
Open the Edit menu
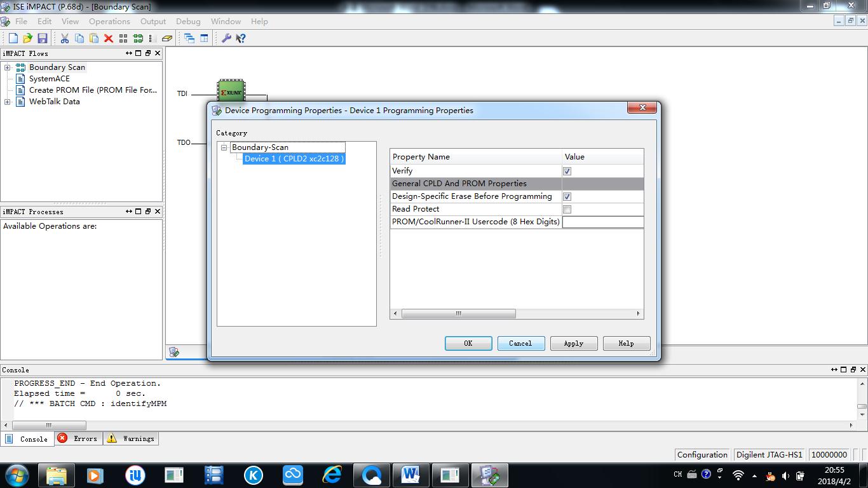pyautogui.click(x=44, y=21)
